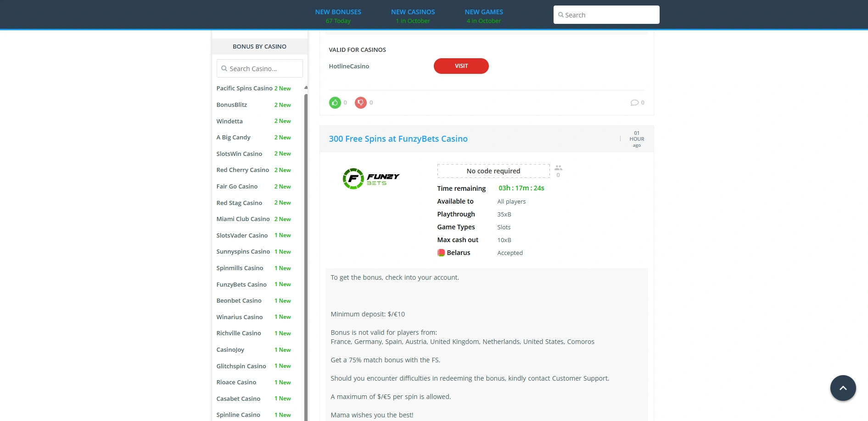Open the NEW GAMES menu item
Image resolution: width=868 pixels, height=421 pixels.
[x=484, y=12]
